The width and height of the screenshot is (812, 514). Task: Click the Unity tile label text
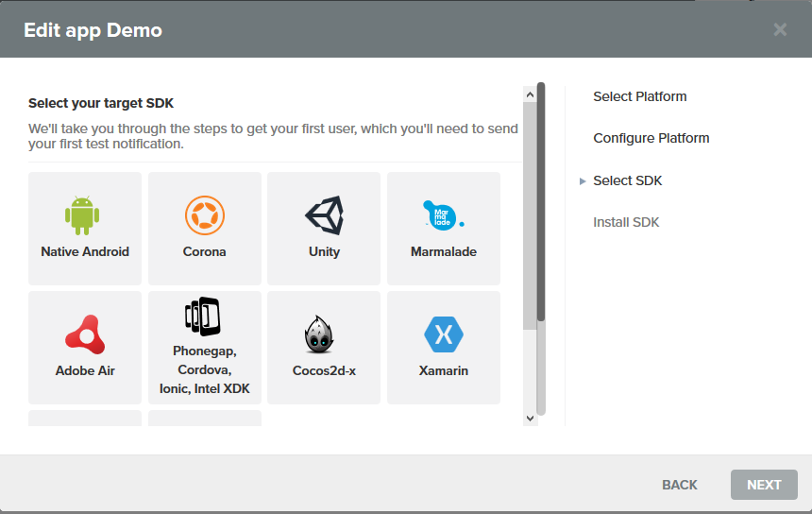click(x=324, y=252)
